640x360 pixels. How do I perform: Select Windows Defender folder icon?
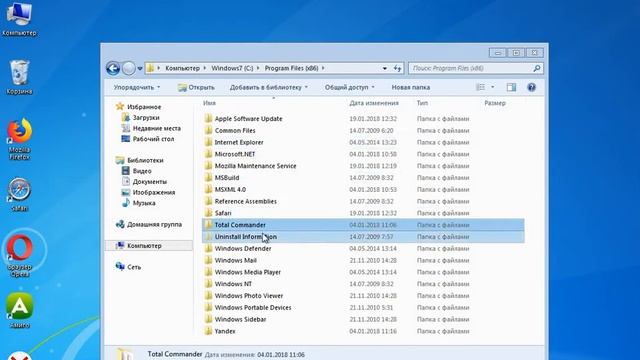pyautogui.click(x=208, y=248)
